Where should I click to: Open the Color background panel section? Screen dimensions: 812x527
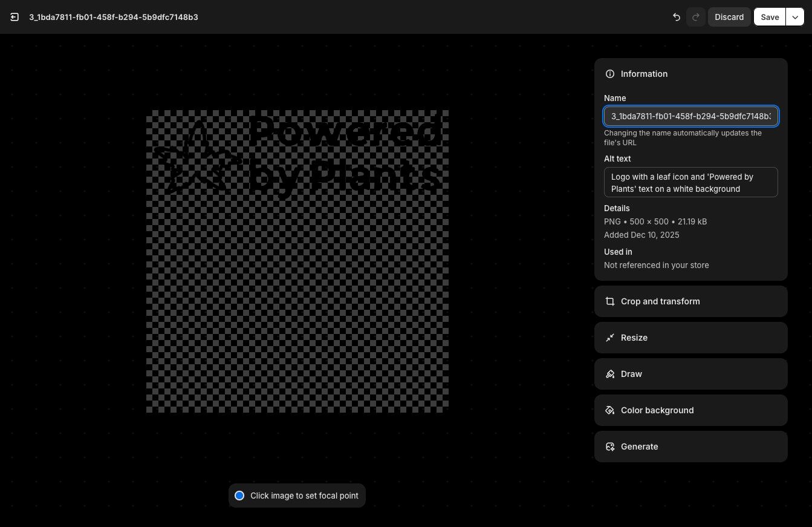point(691,410)
